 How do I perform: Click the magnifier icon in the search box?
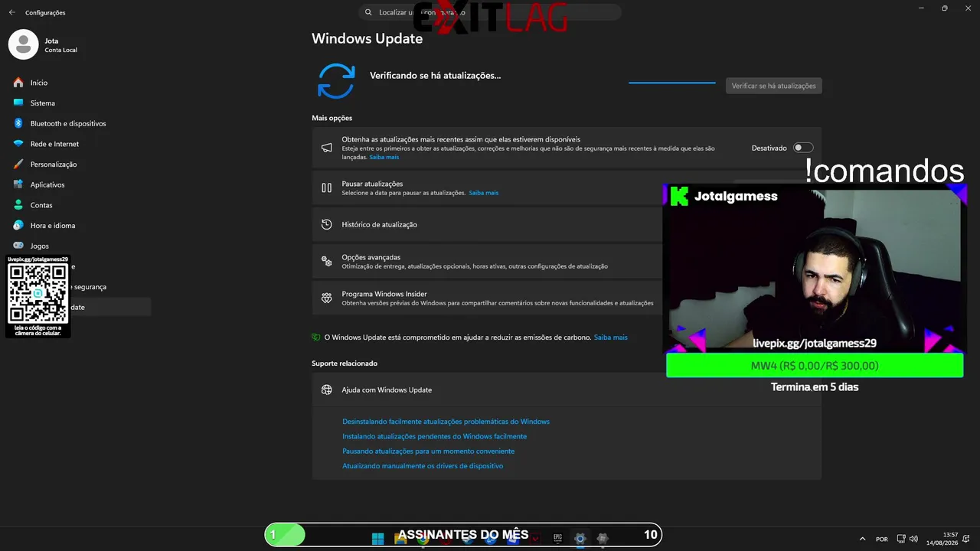[368, 12]
